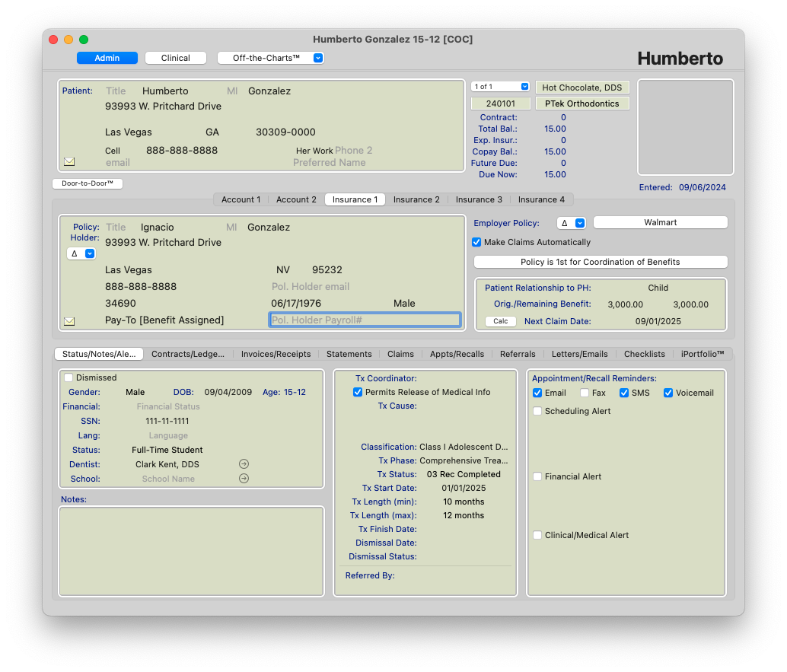Toggle Make Claims Automatically checkbox
This screenshot has height=672, width=787.
(x=476, y=242)
